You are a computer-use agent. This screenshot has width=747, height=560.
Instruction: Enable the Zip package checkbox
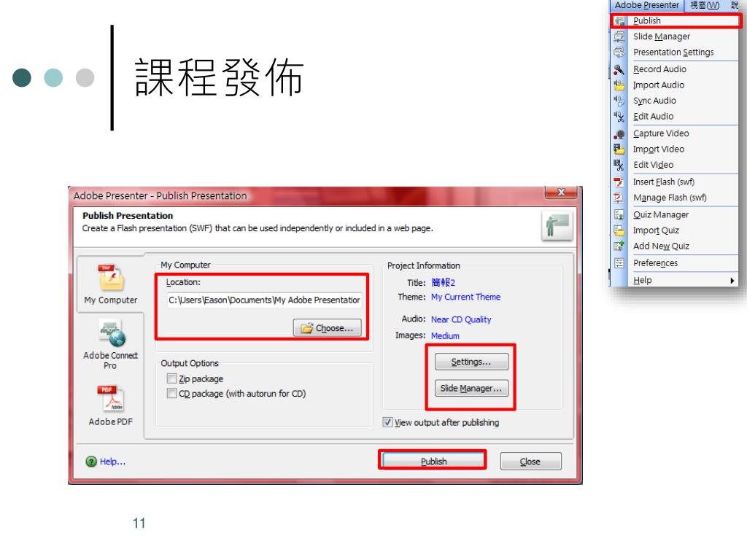point(172,378)
